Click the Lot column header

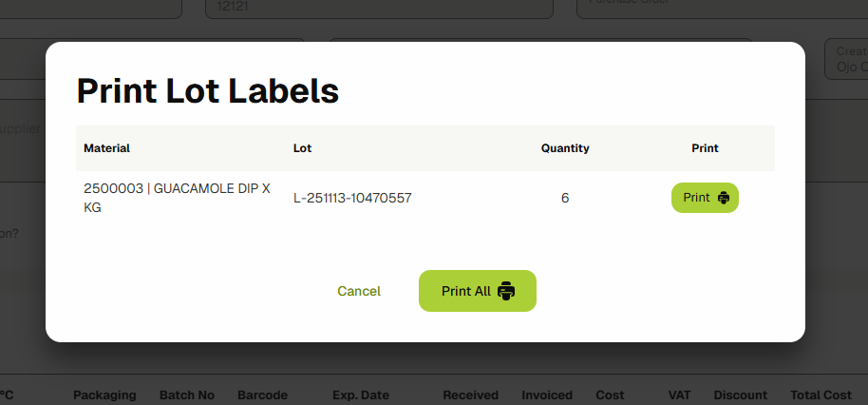(x=302, y=148)
